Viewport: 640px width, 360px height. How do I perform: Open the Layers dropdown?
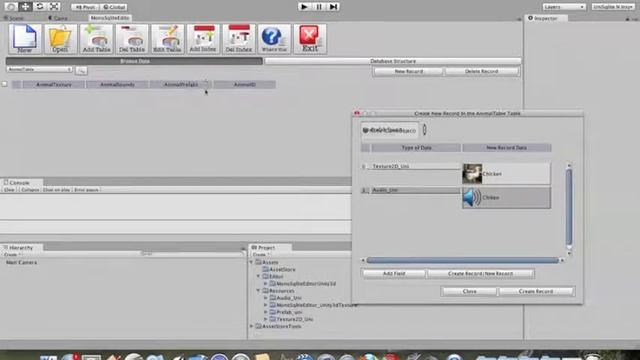(x=564, y=7)
